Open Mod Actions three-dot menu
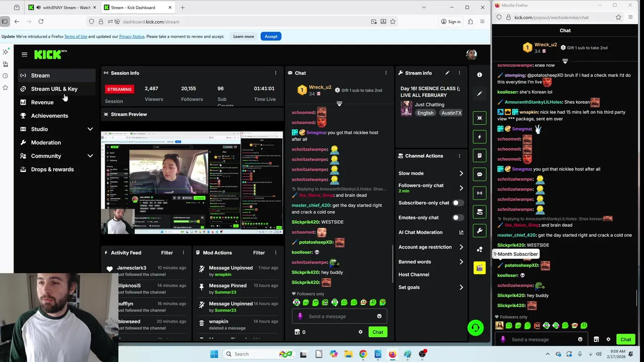Image resolution: width=644 pixels, height=362 pixels. [275, 252]
